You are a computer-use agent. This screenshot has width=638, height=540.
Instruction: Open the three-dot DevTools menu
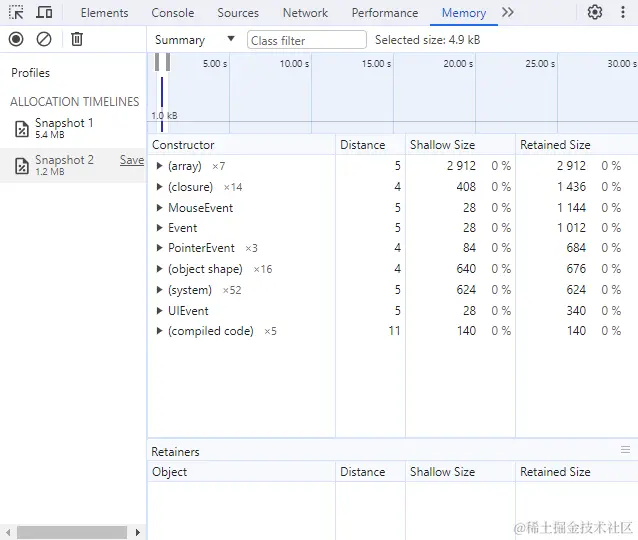coord(623,12)
